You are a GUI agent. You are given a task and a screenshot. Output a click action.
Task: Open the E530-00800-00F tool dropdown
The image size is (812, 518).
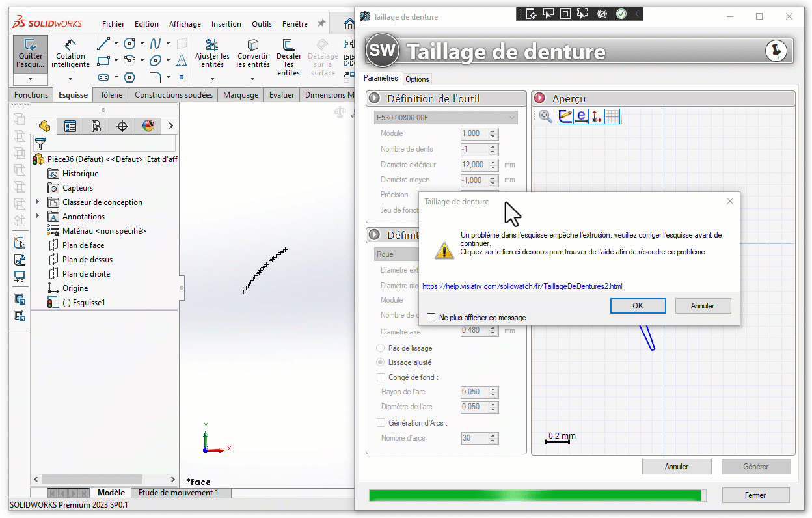(446, 118)
